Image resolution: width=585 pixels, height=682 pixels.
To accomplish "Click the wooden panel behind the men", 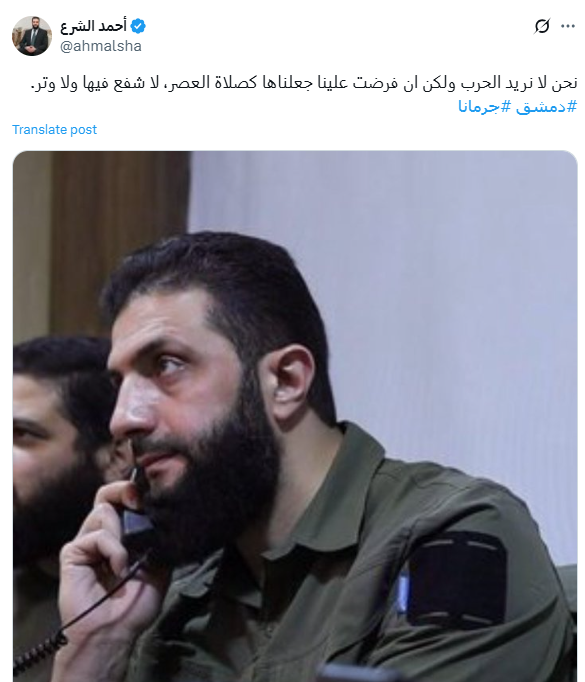I will tap(118, 244).
